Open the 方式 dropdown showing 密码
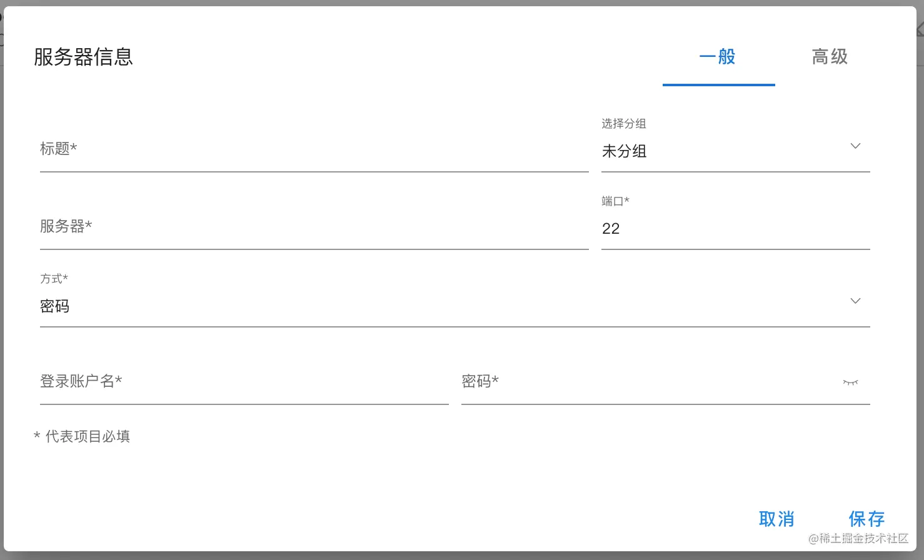Viewport: 924px width, 560px height. [454, 300]
